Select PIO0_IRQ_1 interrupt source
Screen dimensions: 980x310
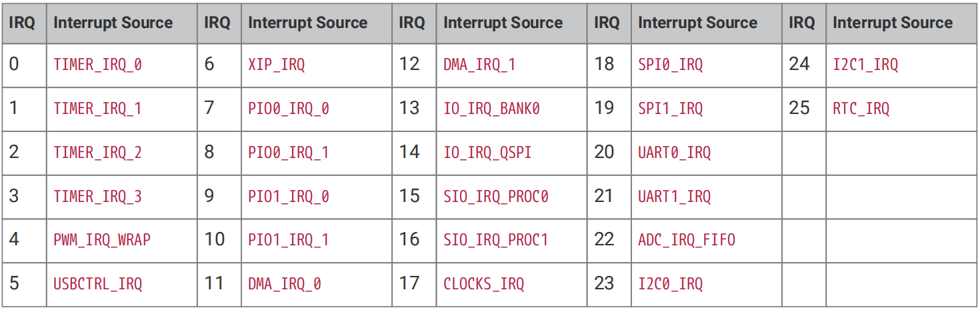tap(288, 153)
